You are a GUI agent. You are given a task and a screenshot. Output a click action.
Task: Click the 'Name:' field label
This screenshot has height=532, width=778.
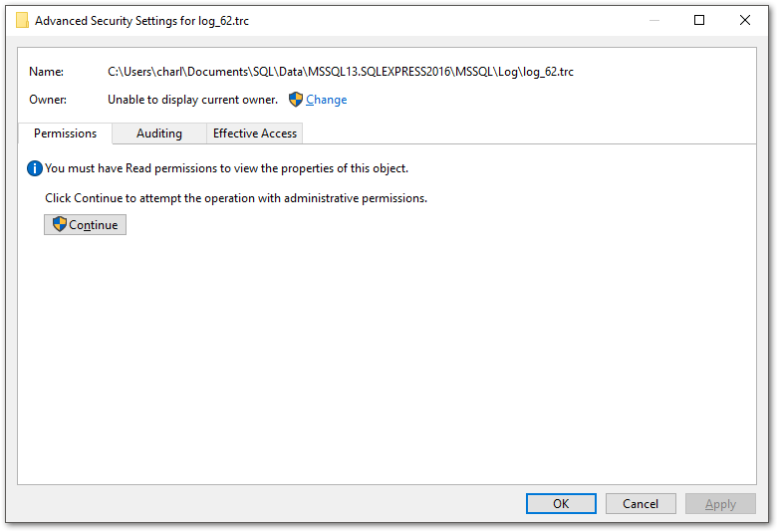coord(46,72)
